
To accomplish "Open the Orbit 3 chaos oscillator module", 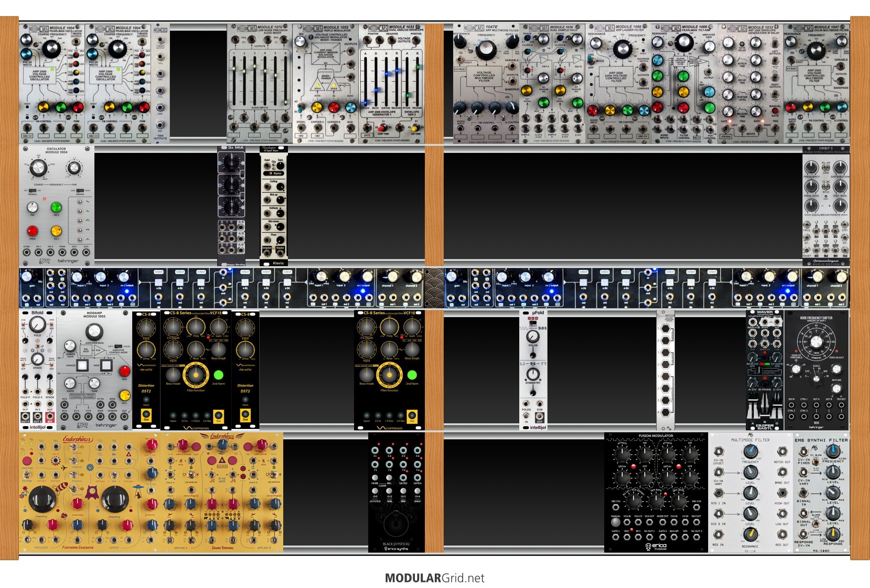I will coord(826,206).
